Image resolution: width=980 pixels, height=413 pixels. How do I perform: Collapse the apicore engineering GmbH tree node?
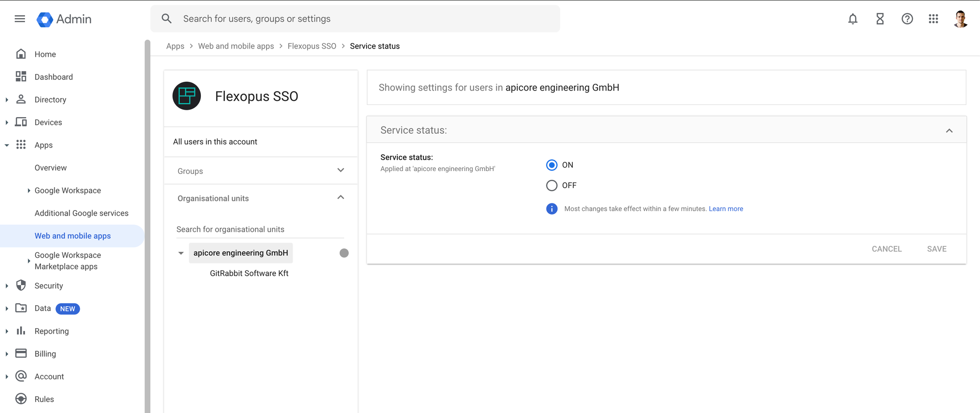[x=181, y=253]
